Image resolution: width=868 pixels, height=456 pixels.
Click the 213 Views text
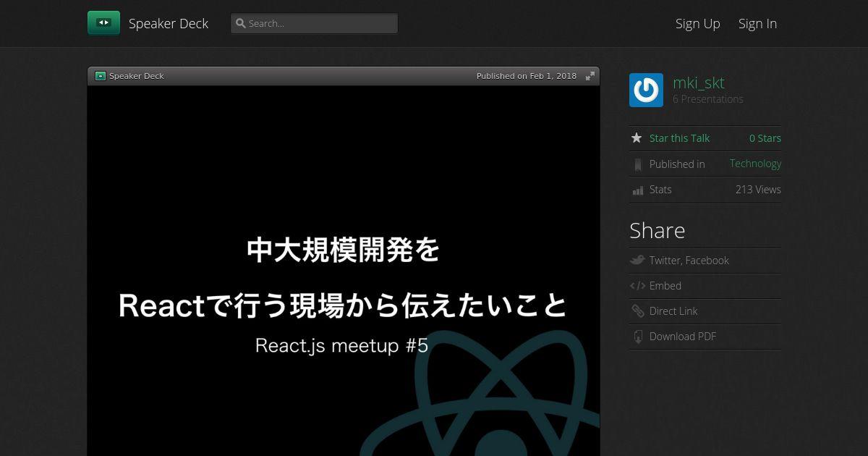click(758, 190)
